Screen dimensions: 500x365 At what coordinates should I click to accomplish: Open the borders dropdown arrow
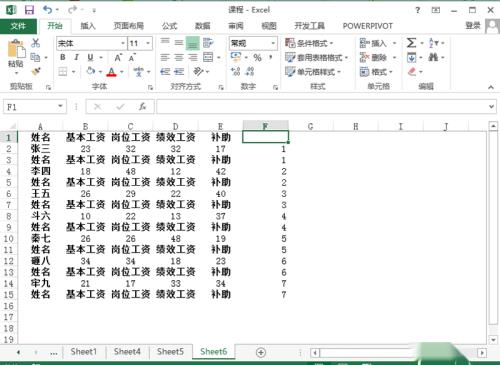click(x=74, y=71)
